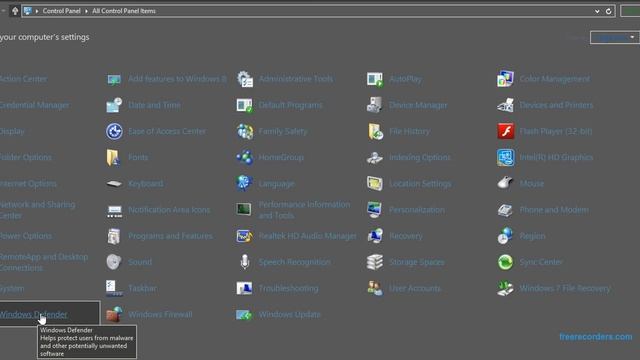Open the Indexing Options icon
The height and width of the screenshot is (360, 640).
tap(375, 158)
